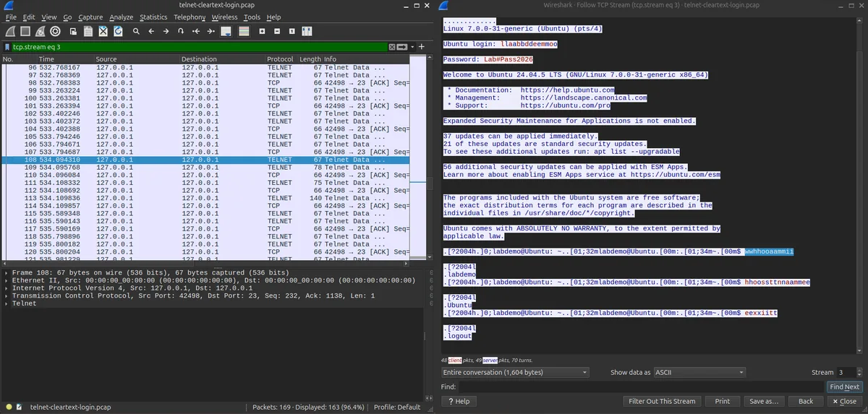868x414 pixels.
Task: Sort packets by Protocol column header
Action: click(281, 59)
